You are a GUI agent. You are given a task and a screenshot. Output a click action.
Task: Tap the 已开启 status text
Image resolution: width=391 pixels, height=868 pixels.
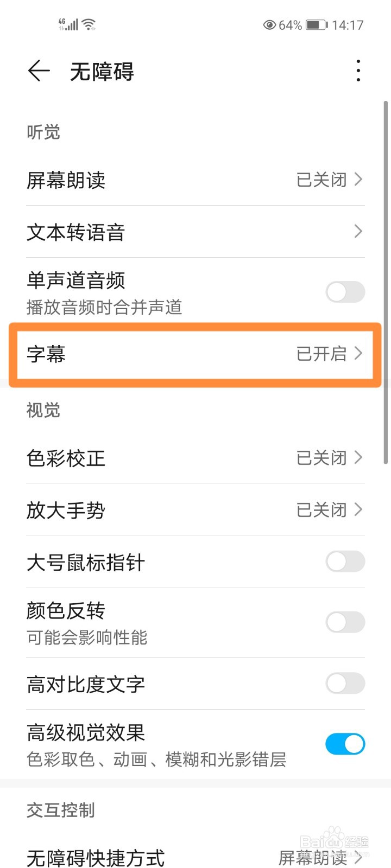coord(321,354)
